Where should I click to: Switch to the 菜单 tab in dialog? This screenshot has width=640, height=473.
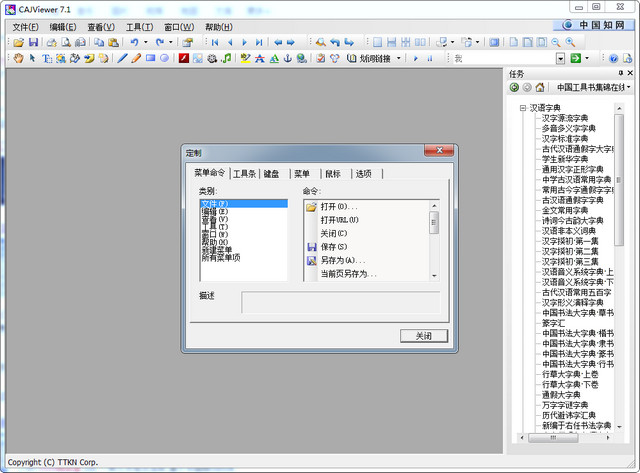pyautogui.click(x=302, y=174)
